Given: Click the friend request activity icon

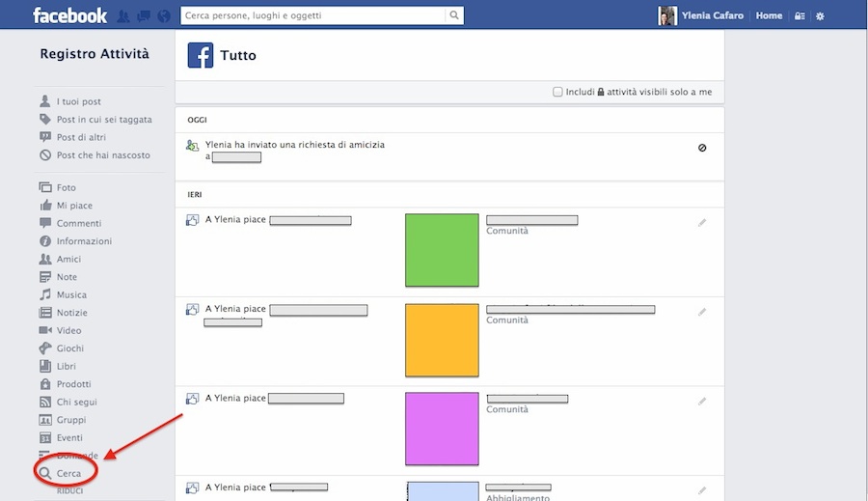Looking at the screenshot, I should point(192,146).
